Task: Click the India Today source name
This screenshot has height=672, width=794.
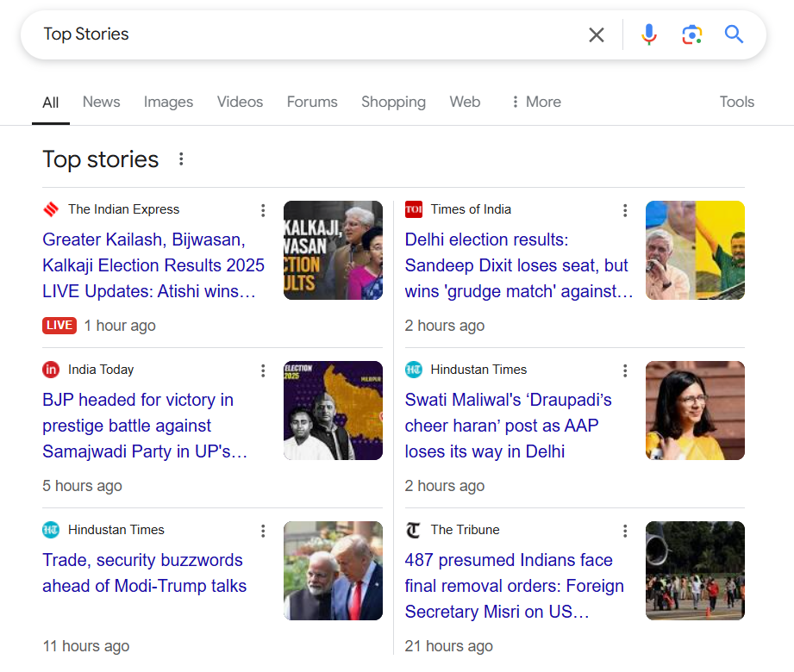Action: 101,370
